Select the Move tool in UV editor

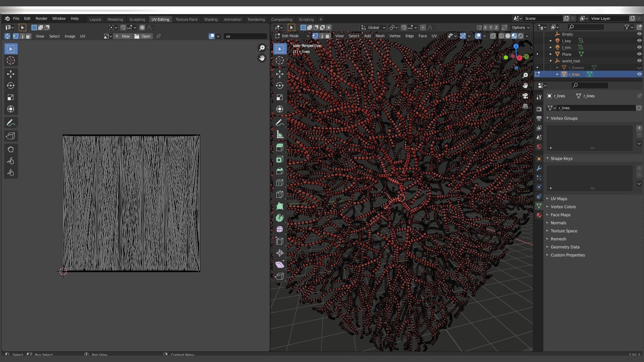tap(11, 74)
